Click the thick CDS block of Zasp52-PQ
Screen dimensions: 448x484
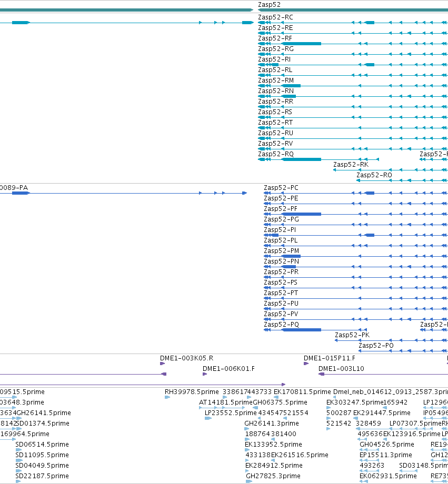point(302,330)
